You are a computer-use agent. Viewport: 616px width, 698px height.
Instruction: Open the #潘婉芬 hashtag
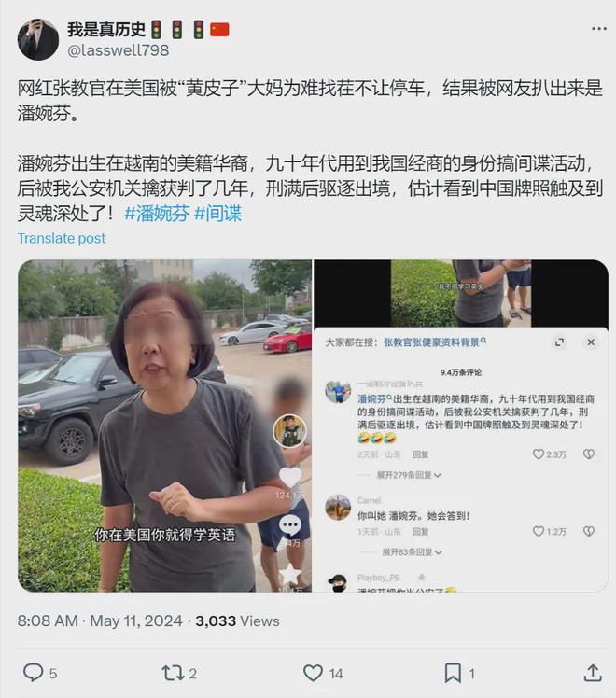pos(157,214)
